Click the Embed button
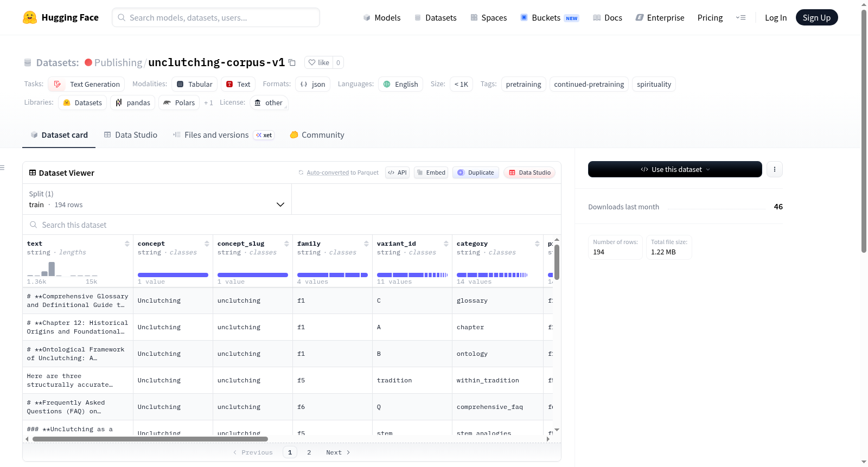 (431, 172)
